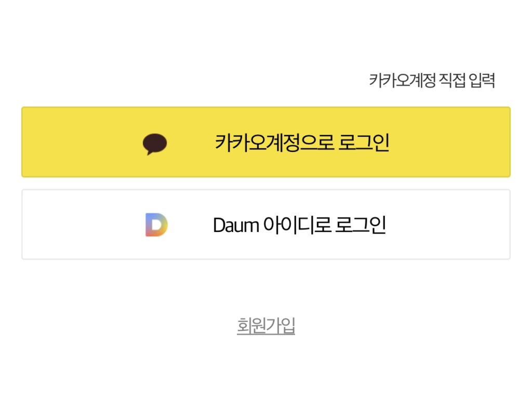Click the text 카카오계정으로 로그인
Viewport: 532px width, 400px height.
point(302,143)
